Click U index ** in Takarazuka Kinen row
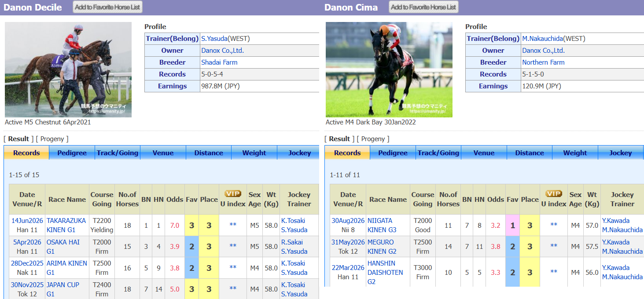Screen dimensions: 644x299 pyautogui.click(x=233, y=225)
